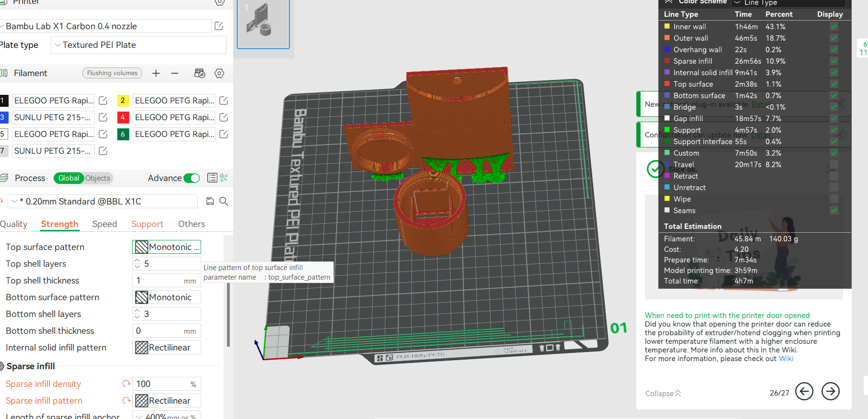The width and height of the screenshot is (868, 419).
Task: Switch to the Support tab
Action: [147, 224]
